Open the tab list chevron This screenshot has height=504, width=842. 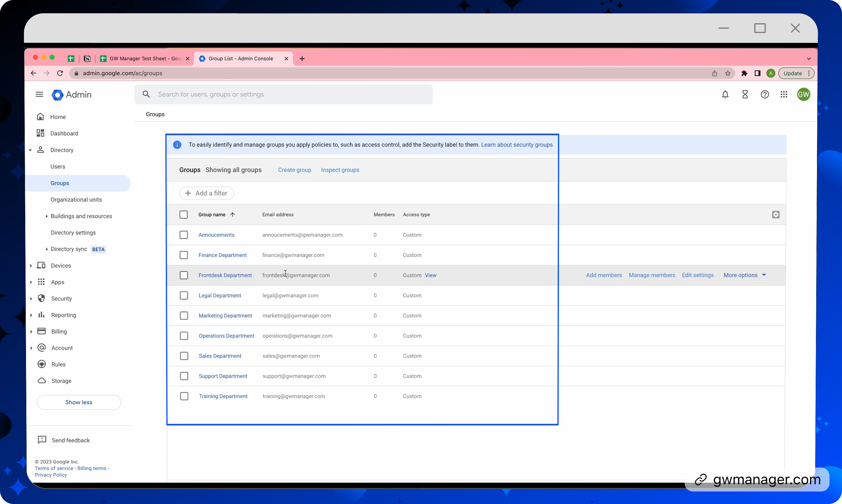click(x=809, y=58)
